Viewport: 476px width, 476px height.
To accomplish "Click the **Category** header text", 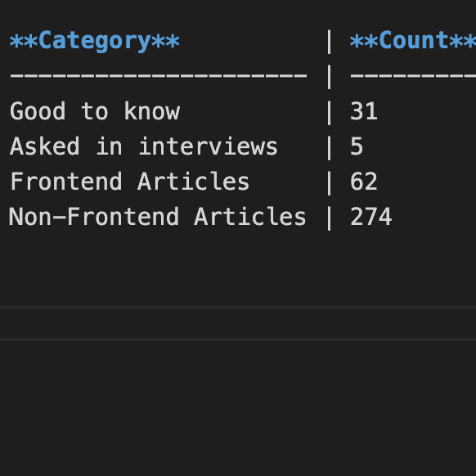I will coord(95,41).
